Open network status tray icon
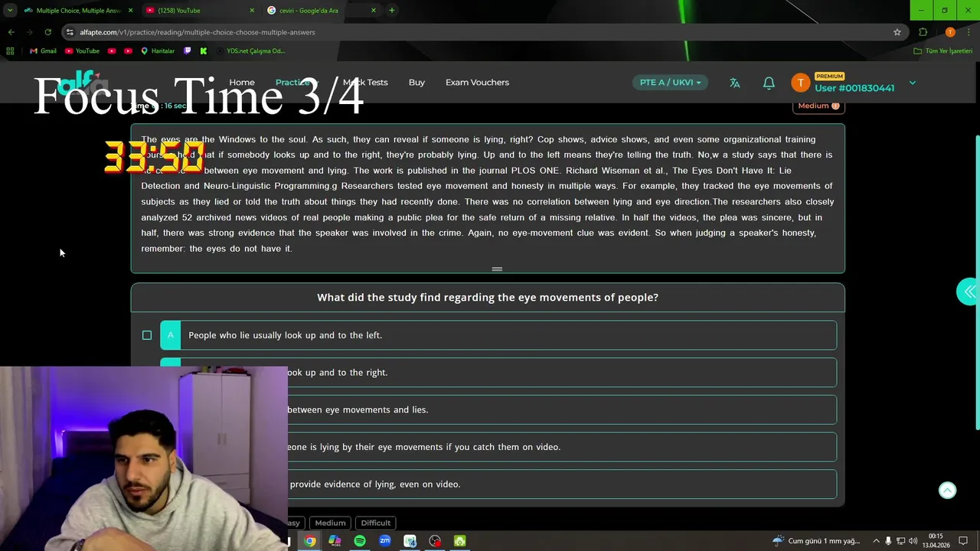Viewport: 980px width, 551px height. coord(900,541)
